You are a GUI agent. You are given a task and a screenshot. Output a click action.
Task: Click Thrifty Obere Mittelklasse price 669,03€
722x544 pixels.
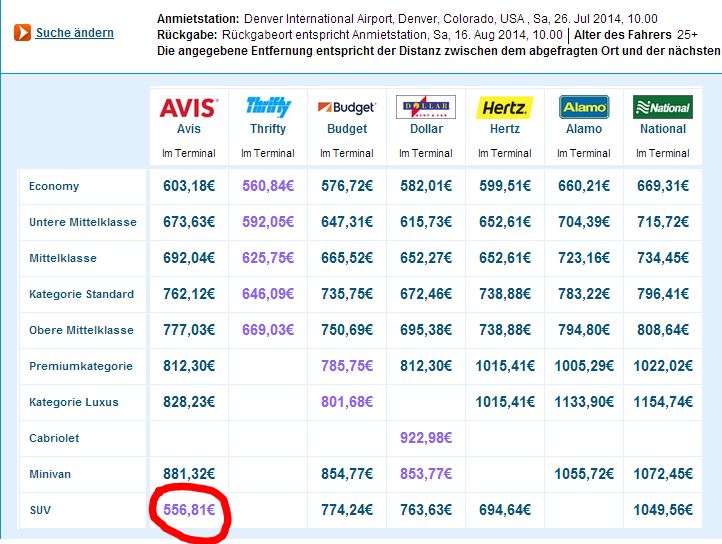tap(268, 330)
